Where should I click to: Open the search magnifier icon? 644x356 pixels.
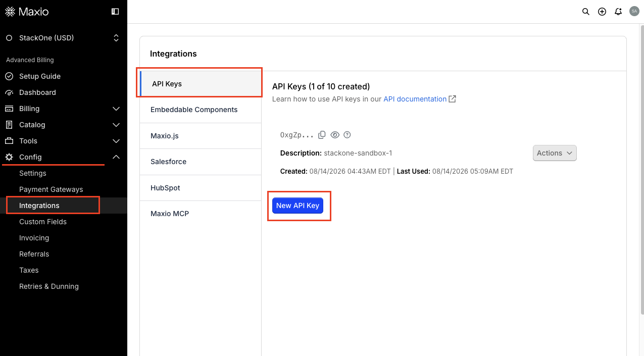tap(586, 11)
